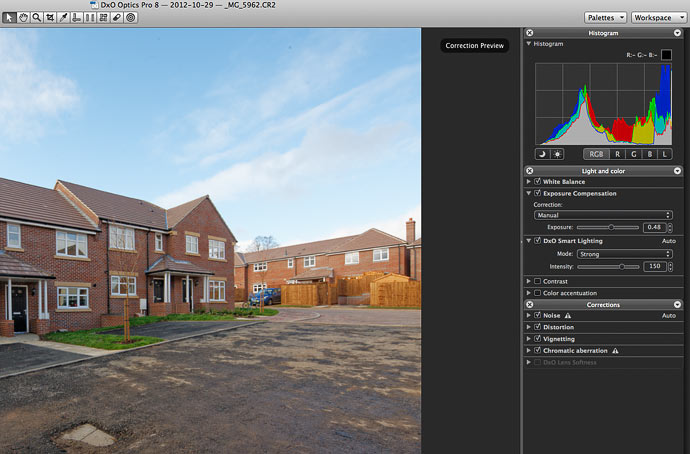Viewport: 690px width, 454px height.
Task: Open the Workspace menu
Action: pyautogui.click(x=659, y=18)
